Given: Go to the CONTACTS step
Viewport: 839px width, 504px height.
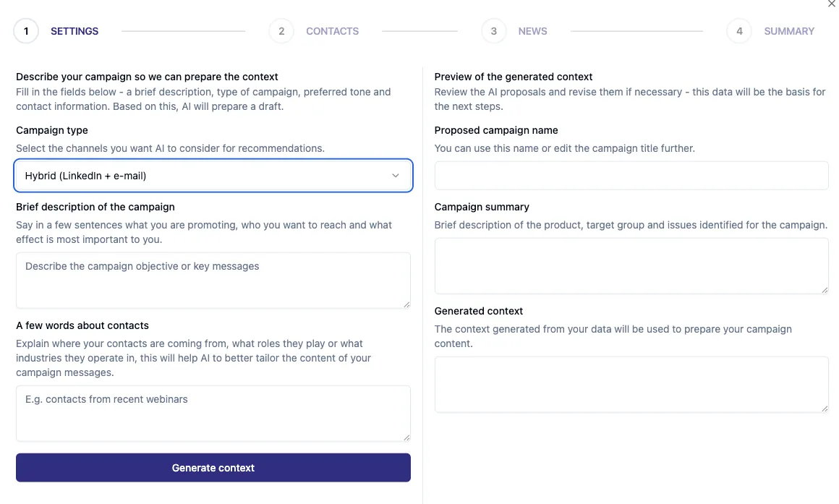Looking at the screenshot, I should pyautogui.click(x=332, y=31).
